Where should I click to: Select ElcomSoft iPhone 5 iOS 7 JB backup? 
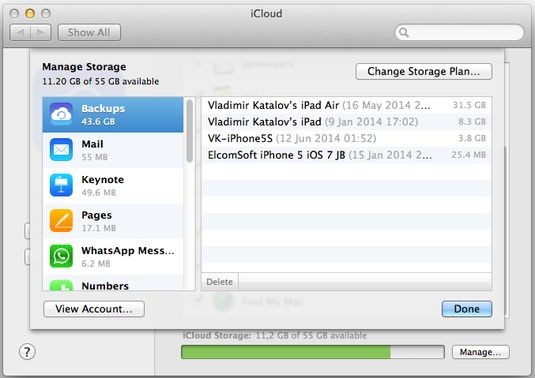click(x=346, y=155)
